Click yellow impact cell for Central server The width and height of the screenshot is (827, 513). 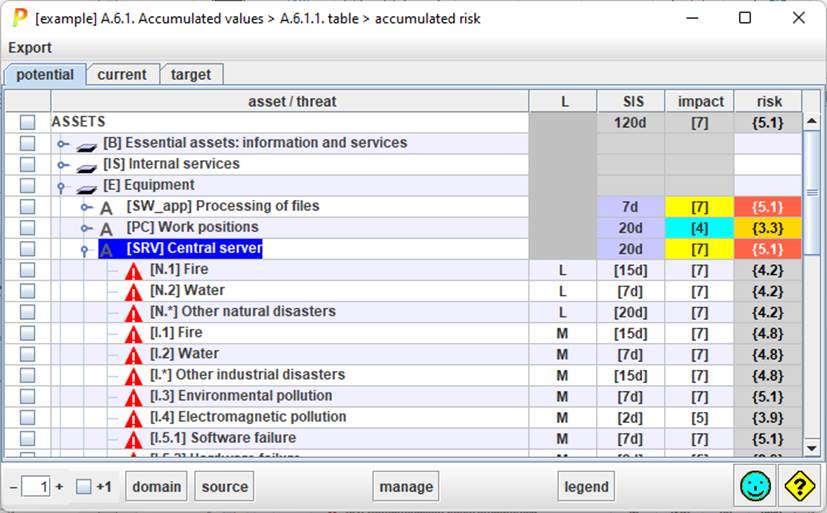tap(699, 249)
